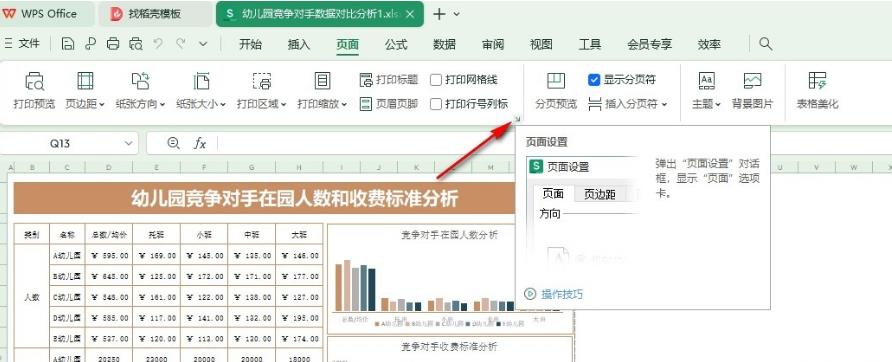Expand the Page Margins (页边距) dropdown arrow
The image size is (892, 362).
(102, 105)
